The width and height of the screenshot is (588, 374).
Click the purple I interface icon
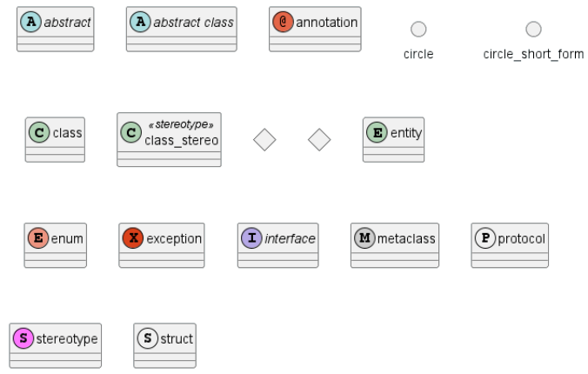coord(251,238)
